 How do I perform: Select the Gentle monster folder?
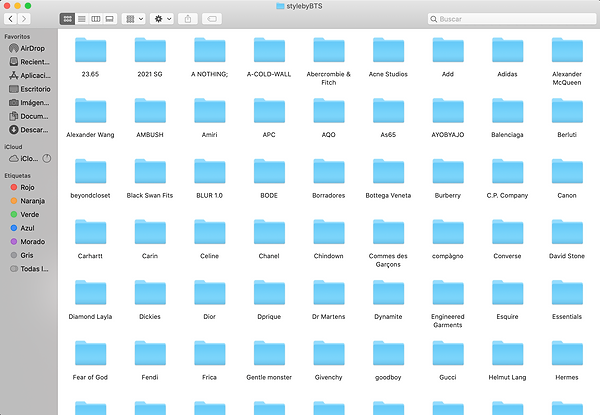click(x=269, y=353)
